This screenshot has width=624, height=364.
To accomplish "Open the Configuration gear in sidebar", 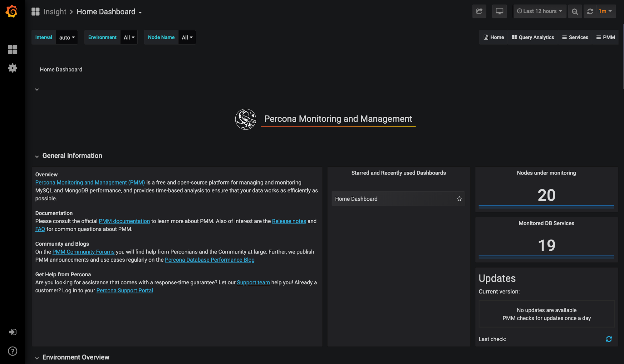I will (x=12, y=68).
